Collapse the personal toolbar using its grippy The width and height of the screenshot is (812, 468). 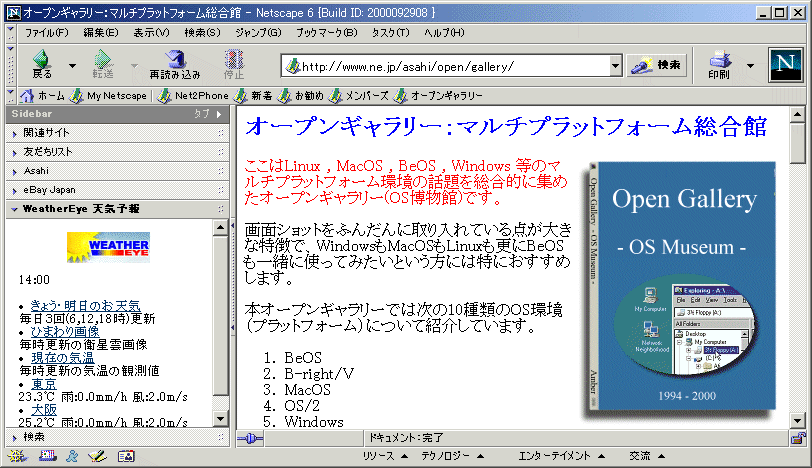(x=10, y=96)
